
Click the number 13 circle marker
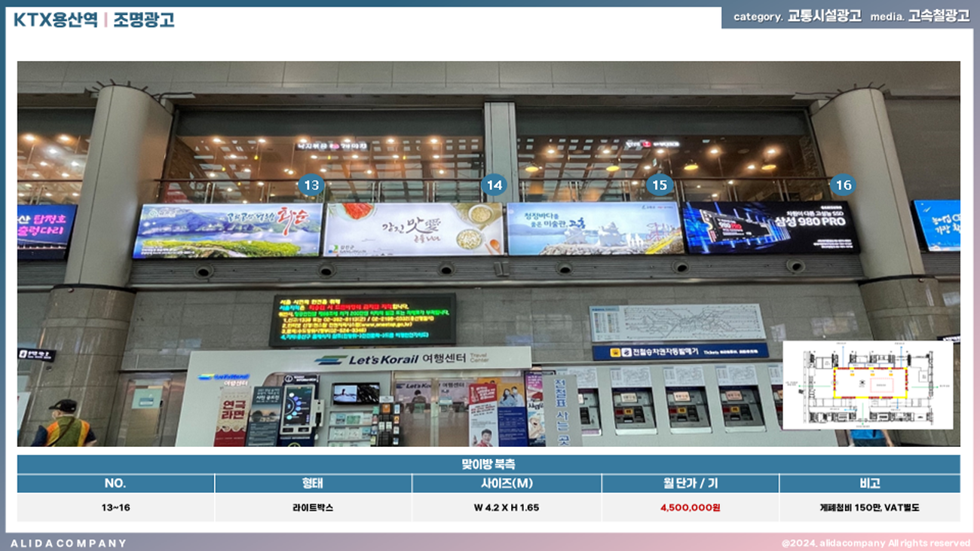point(311,185)
